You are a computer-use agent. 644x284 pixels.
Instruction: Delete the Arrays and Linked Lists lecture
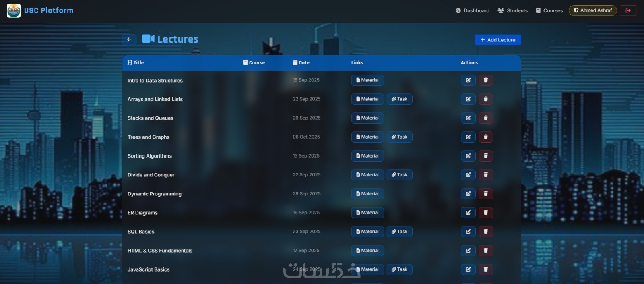pyautogui.click(x=486, y=99)
